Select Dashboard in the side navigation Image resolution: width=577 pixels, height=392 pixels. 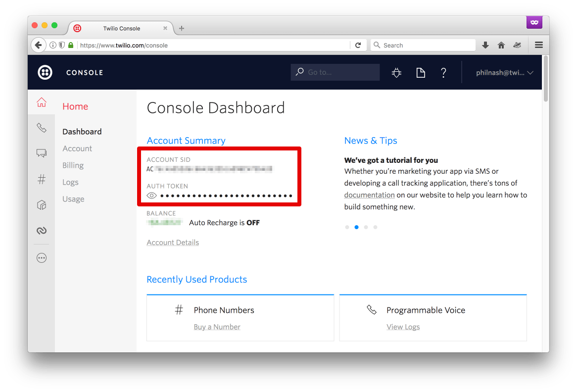point(82,131)
